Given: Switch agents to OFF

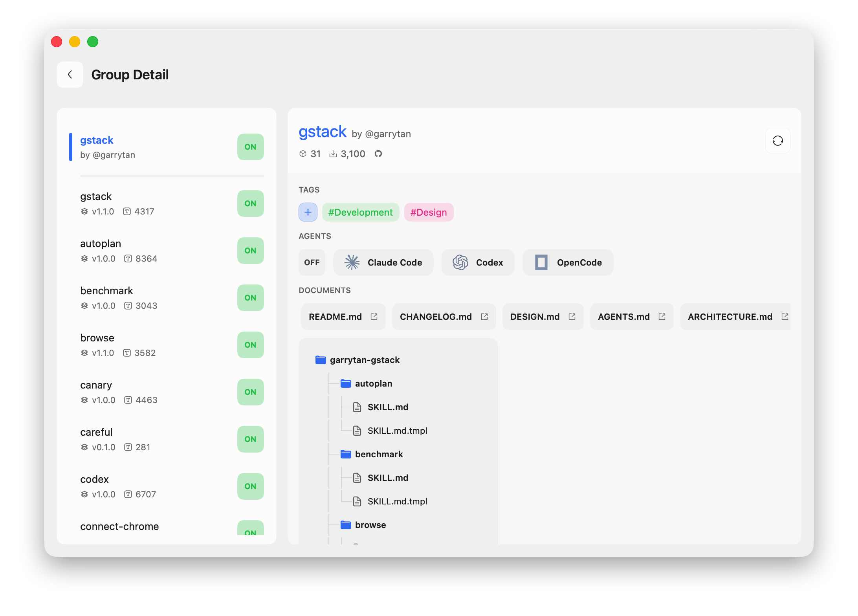Looking at the screenshot, I should coord(312,262).
